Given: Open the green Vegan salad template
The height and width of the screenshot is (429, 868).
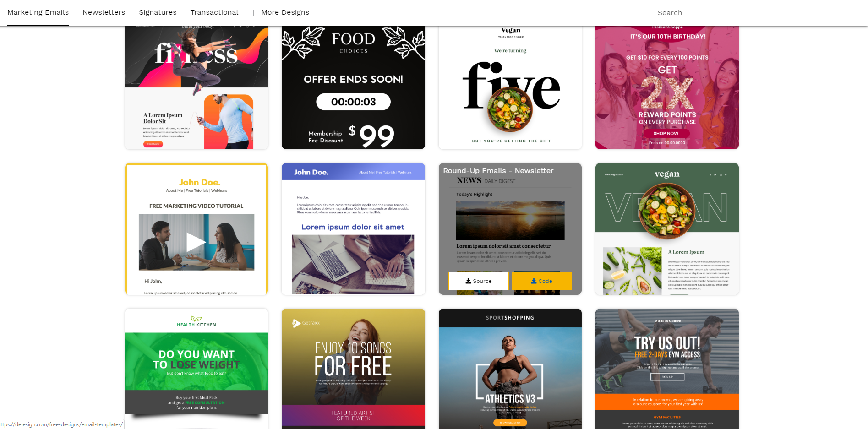Looking at the screenshot, I should 667,229.
